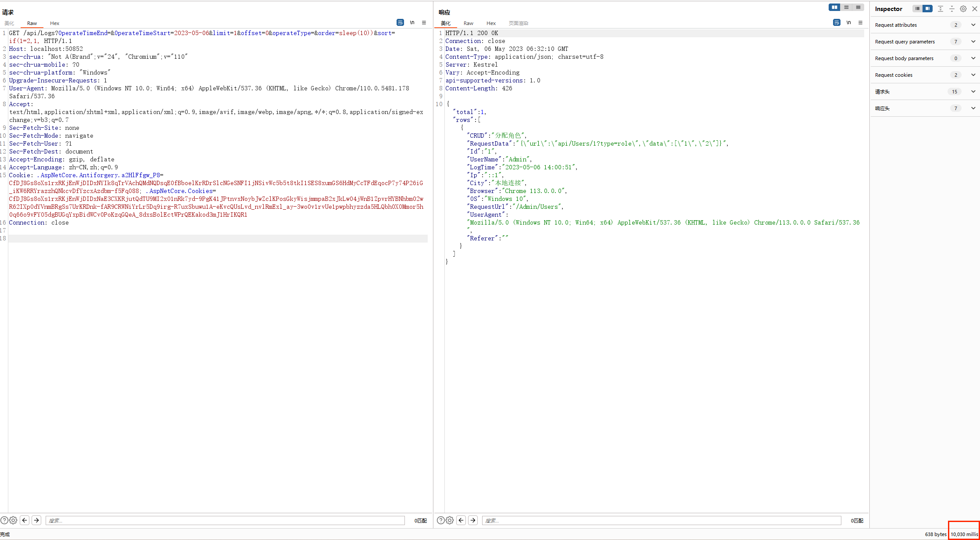This screenshot has width=980, height=540.
Task: Expand all Inspector sections
Action: (x=941, y=8)
